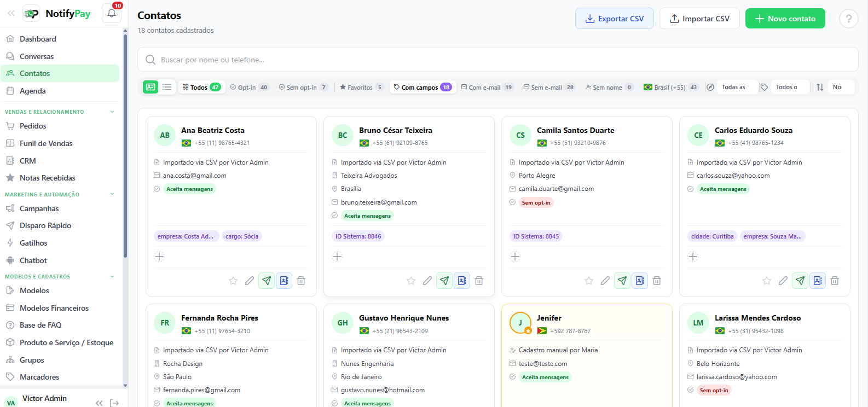Screen dimensions: 868x407
Task: Switch to list view
Action: (x=167, y=87)
